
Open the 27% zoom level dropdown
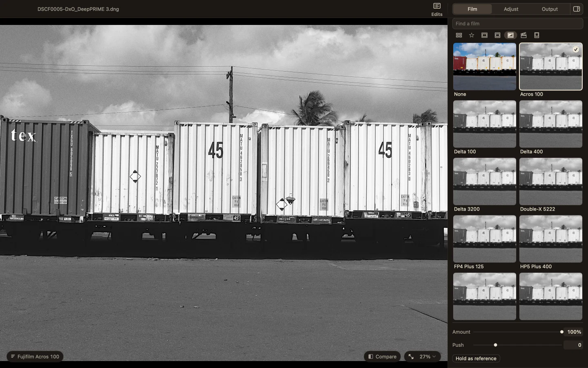tap(427, 357)
